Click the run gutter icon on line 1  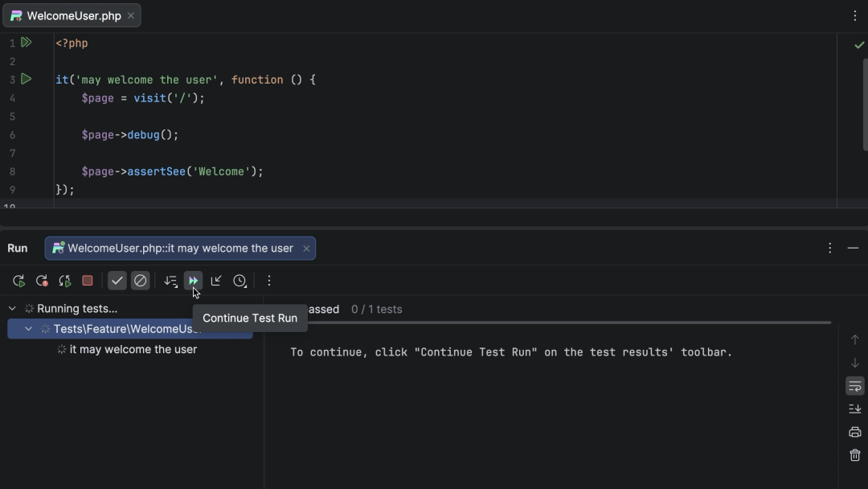(26, 42)
